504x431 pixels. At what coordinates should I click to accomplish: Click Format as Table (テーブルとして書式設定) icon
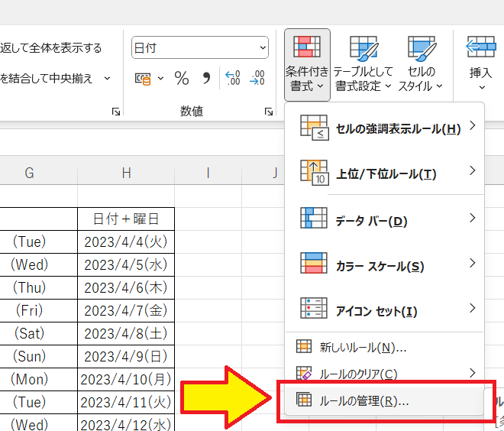click(363, 64)
